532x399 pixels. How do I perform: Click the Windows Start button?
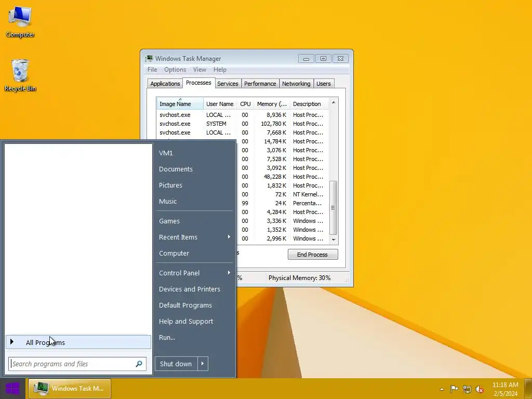point(12,389)
